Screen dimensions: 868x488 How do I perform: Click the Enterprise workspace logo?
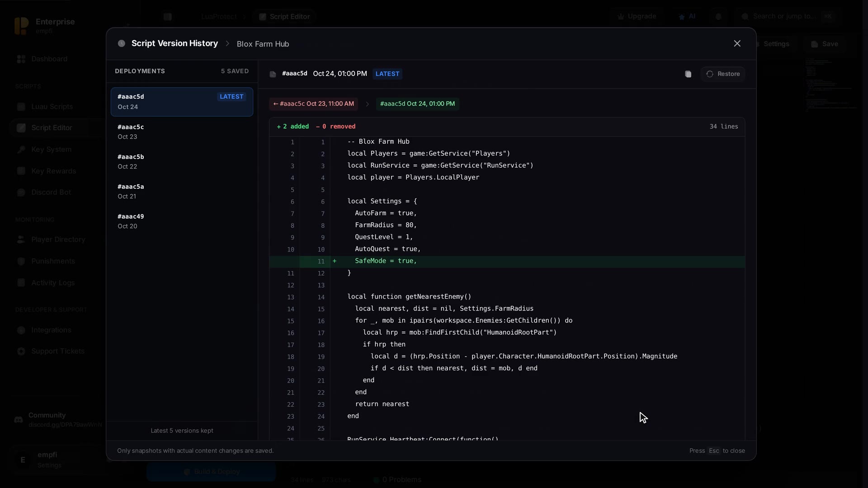click(x=21, y=26)
